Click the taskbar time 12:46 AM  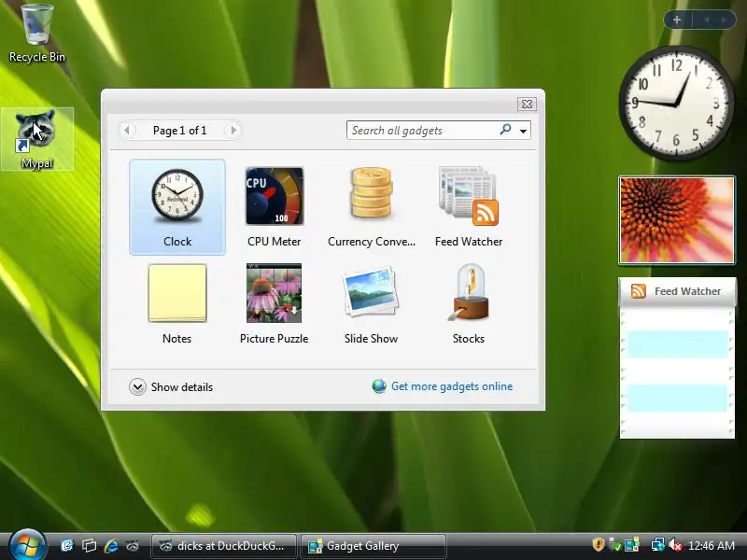coord(712,545)
